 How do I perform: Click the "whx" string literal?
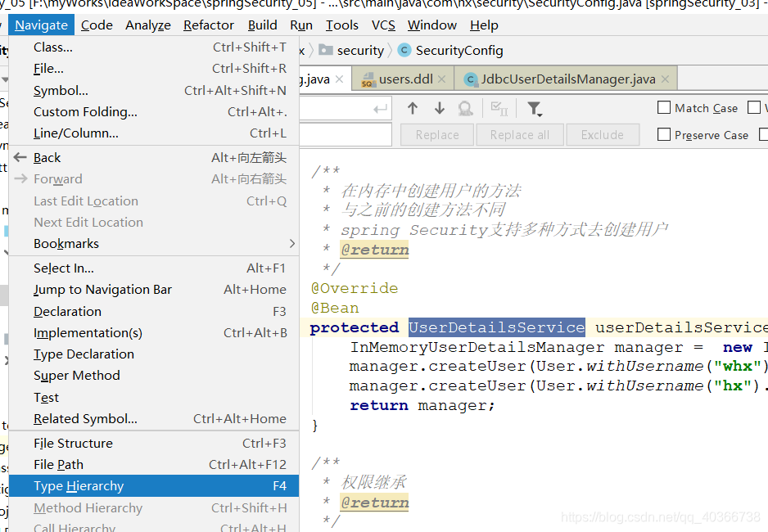click(737, 367)
